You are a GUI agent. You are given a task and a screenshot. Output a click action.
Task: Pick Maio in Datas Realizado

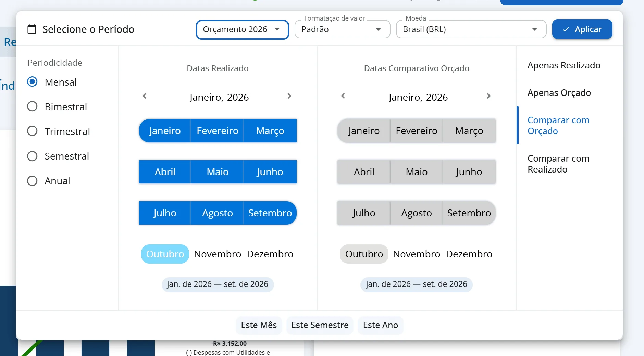pos(217,172)
